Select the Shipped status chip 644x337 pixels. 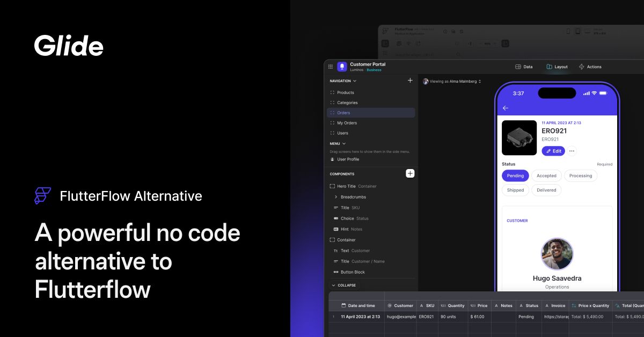pos(515,190)
